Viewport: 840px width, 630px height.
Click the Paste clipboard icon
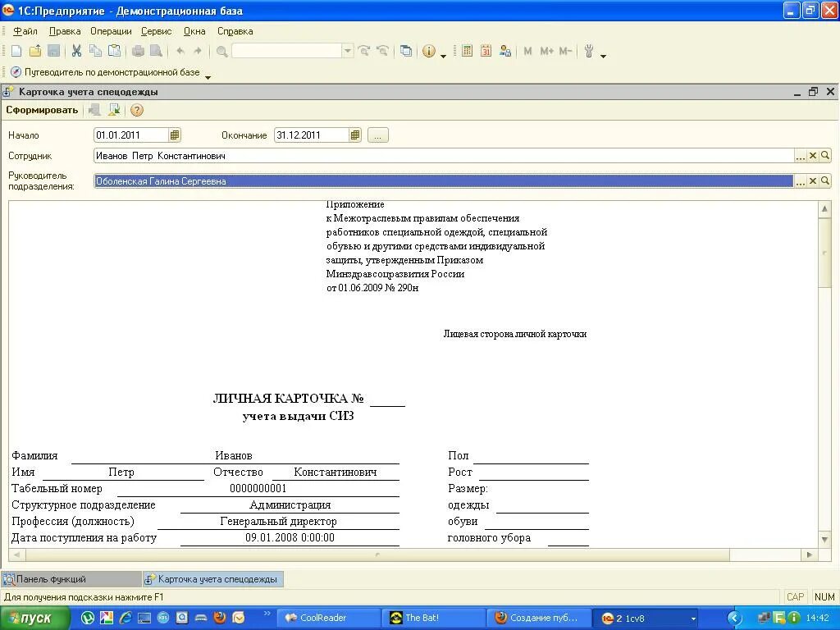pyautogui.click(x=114, y=51)
